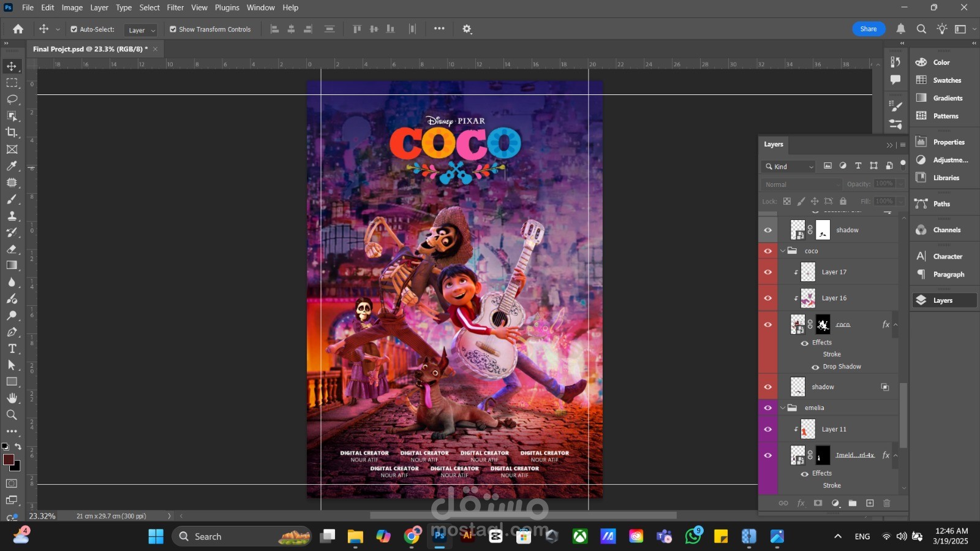Open the Image menu
The image size is (980, 551).
point(72,7)
